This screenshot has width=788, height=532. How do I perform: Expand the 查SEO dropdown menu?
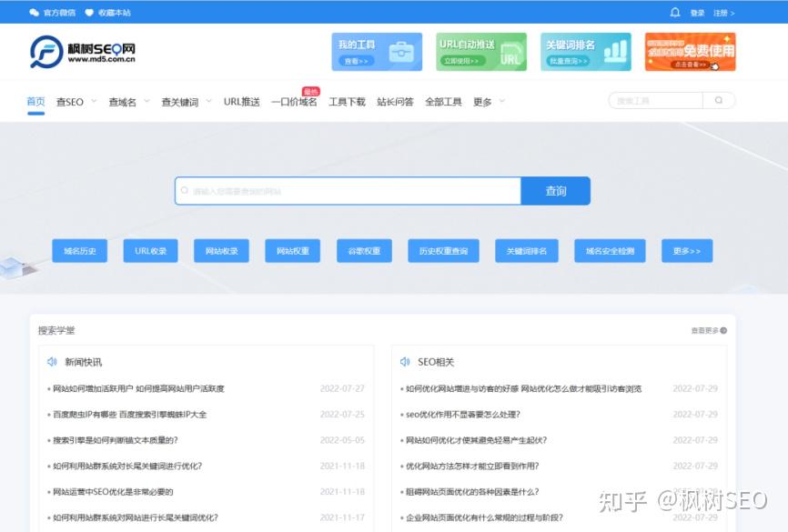click(76, 102)
